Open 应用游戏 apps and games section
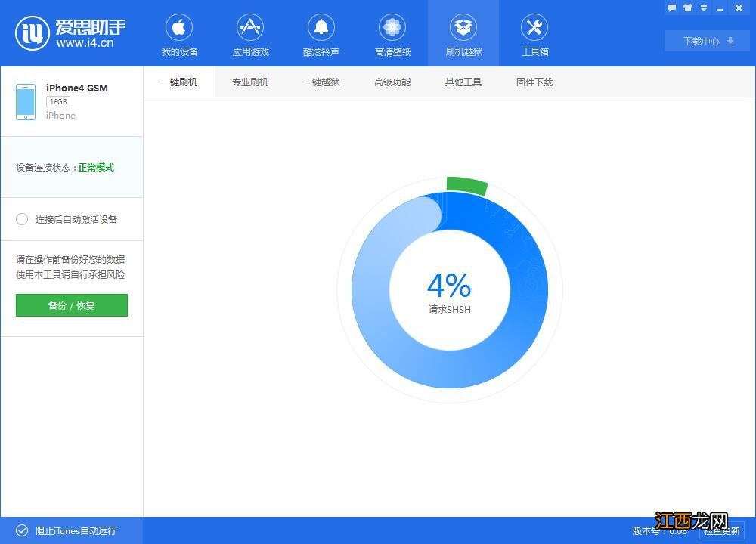Screen dimensions: 756x544 click(x=250, y=36)
